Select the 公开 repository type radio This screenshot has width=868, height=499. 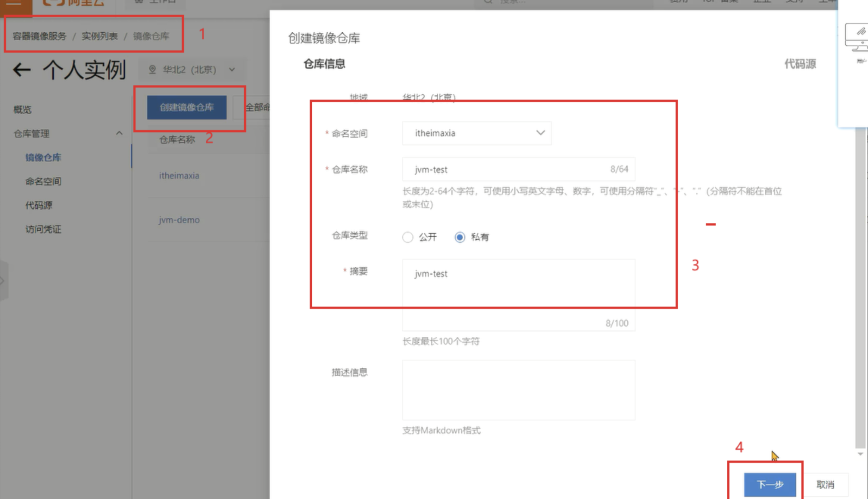point(408,237)
